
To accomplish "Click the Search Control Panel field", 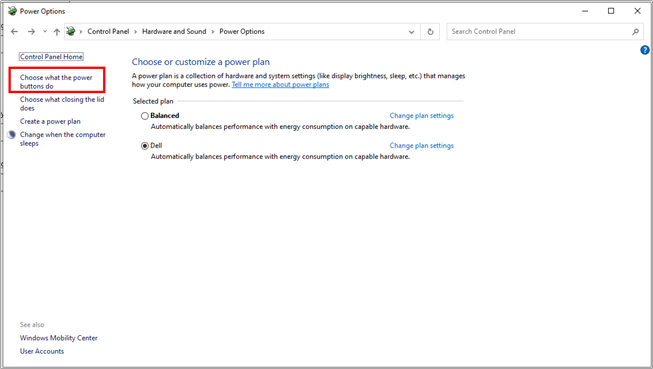I will (x=541, y=32).
